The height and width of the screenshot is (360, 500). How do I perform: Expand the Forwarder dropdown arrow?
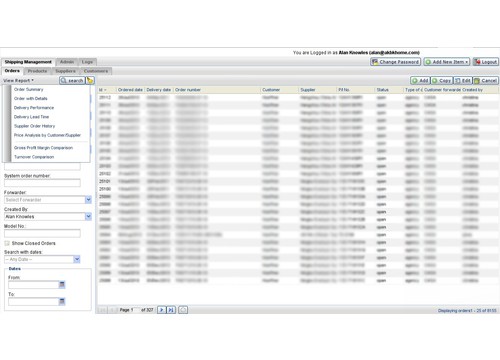[x=88, y=200]
